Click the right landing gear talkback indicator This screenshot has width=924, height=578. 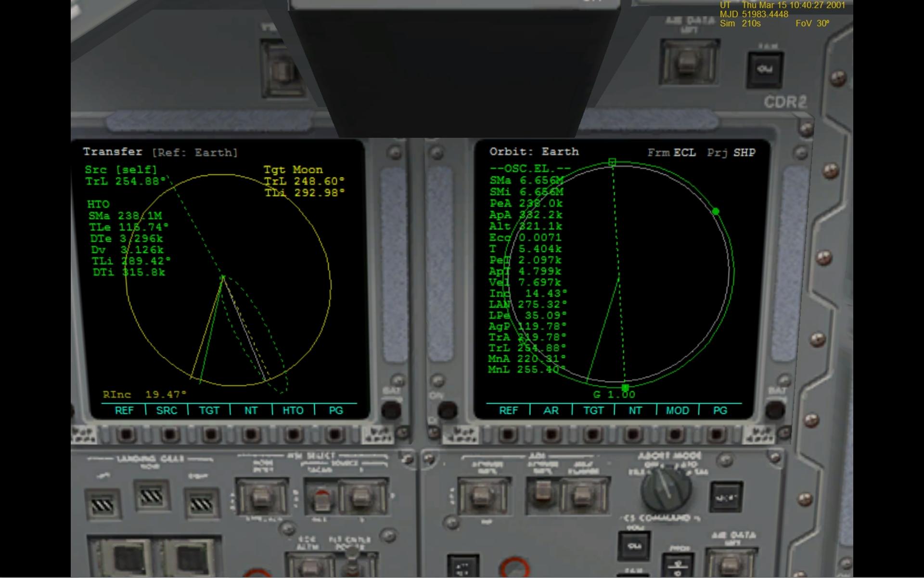[201, 504]
